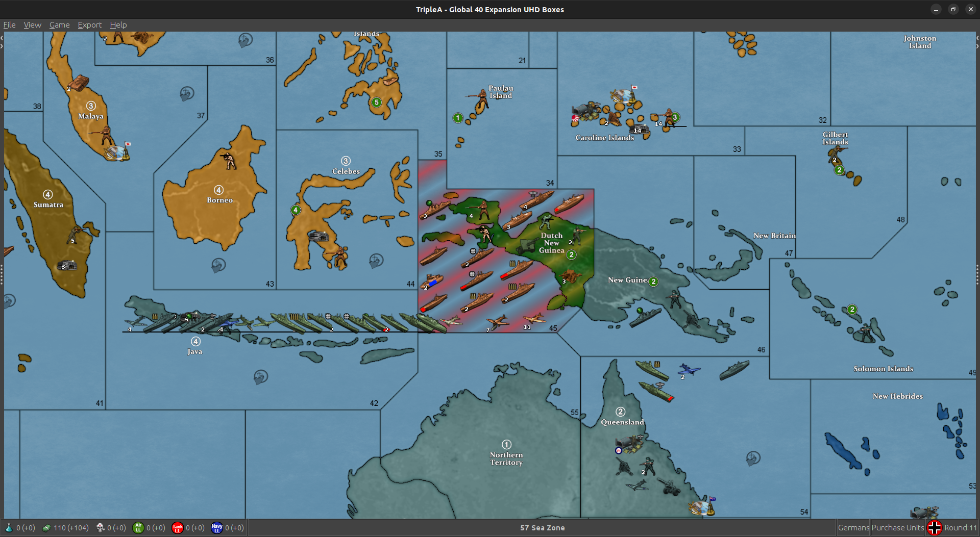Click the German cross flag icon
Screen dimensions: 980x537
tap(934, 528)
